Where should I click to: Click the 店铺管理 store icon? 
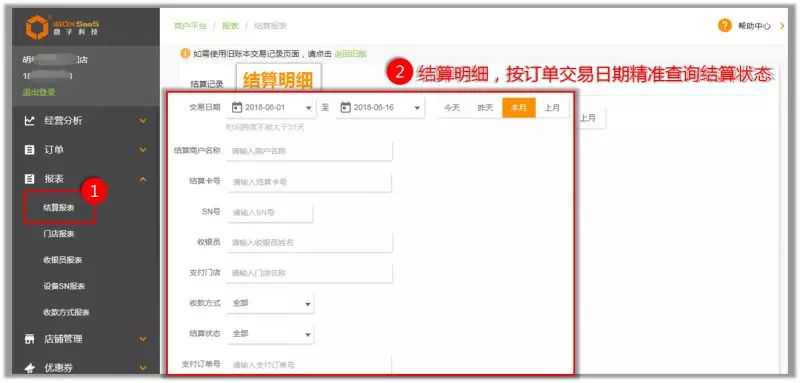point(30,339)
